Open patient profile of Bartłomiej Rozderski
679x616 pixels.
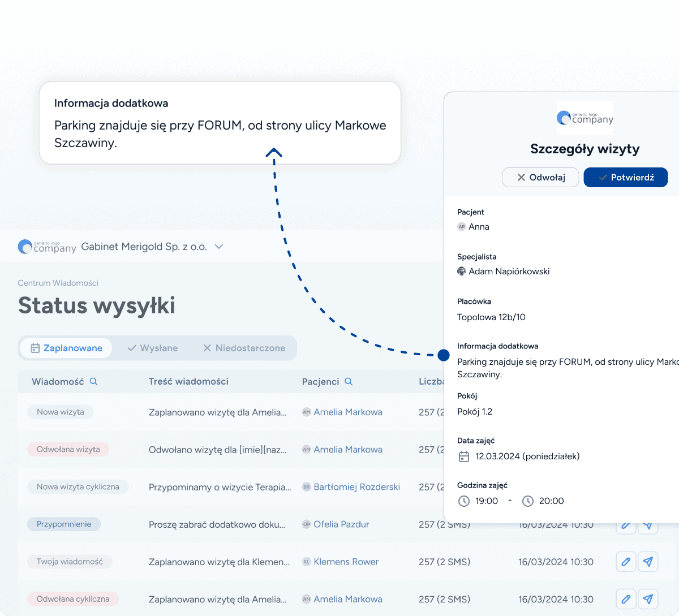(356, 486)
